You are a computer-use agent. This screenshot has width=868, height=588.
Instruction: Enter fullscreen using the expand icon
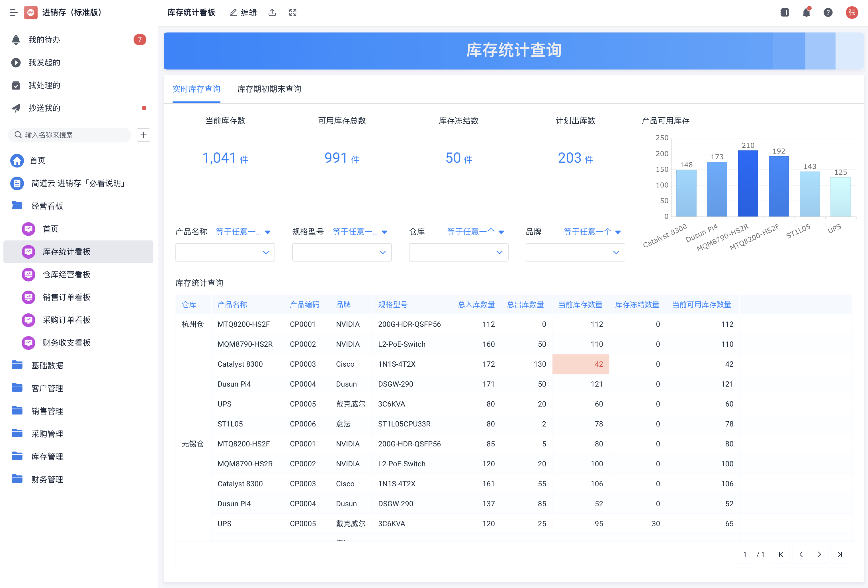point(293,12)
